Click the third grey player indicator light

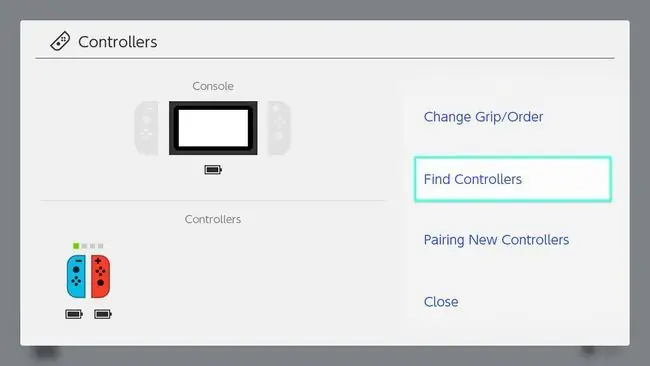(x=92, y=246)
